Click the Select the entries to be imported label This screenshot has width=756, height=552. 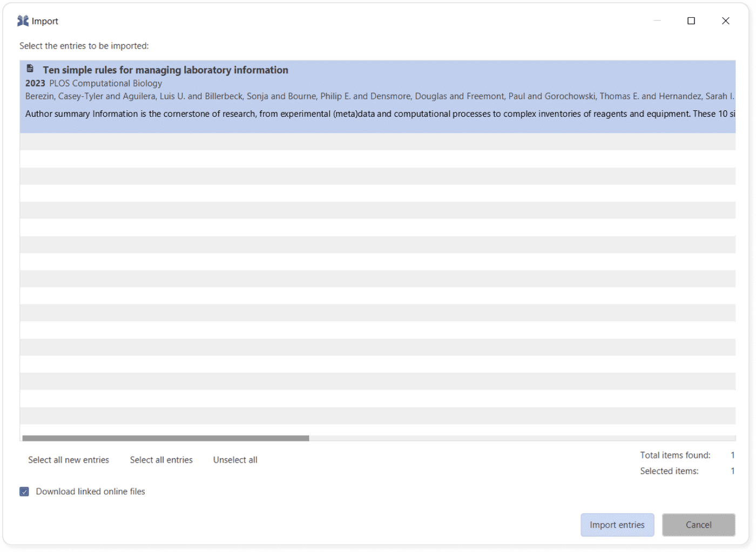(84, 46)
